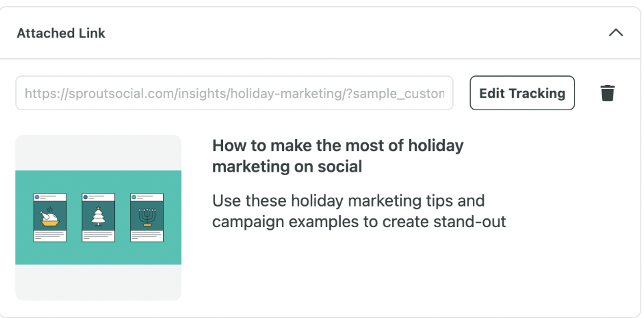The image size is (644, 318).
Task: Click the description starting 'Use these holiday marketing'
Action: pos(359,211)
